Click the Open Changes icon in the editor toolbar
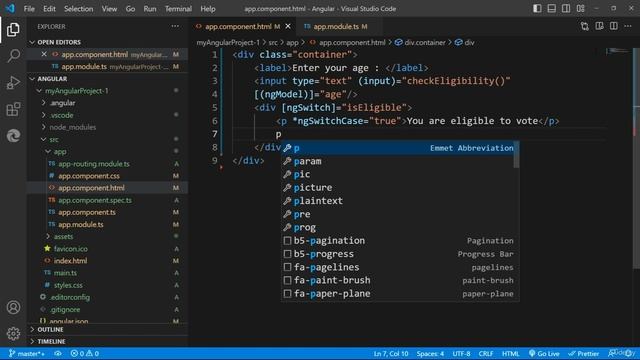The image size is (640, 360). [584, 26]
